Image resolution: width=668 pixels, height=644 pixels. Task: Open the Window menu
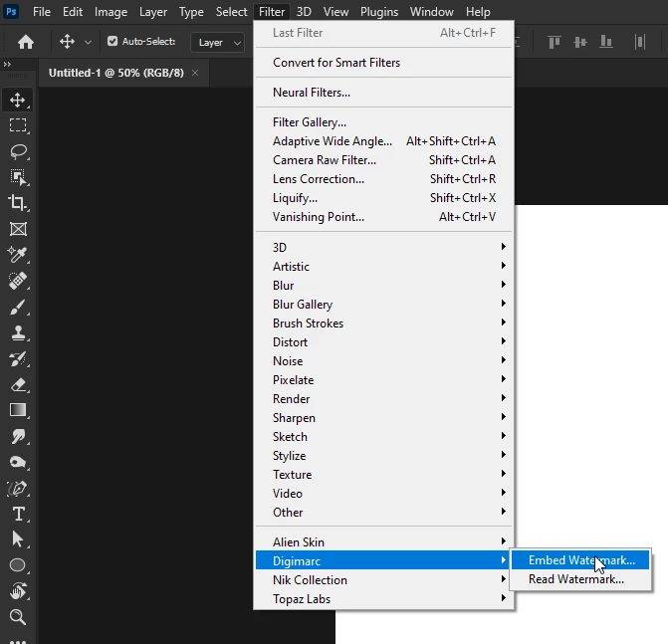click(x=431, y=12)
